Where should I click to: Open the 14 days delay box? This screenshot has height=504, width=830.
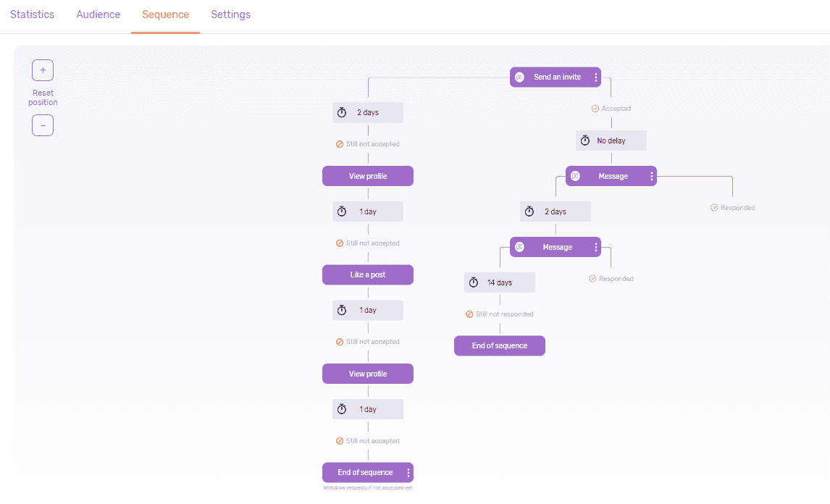pos(500,282)
